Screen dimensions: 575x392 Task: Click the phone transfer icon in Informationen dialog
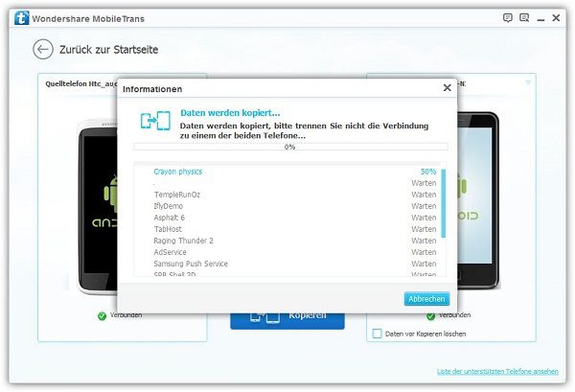[155, 120]
